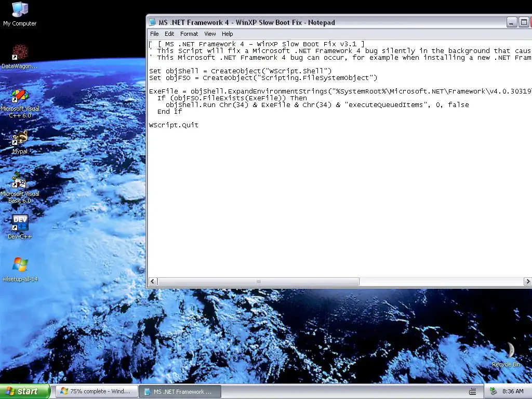Select Microsoft Visual Basic 6.0 shortcut
This screenshot has height=399, width=532.
(20, 188)
